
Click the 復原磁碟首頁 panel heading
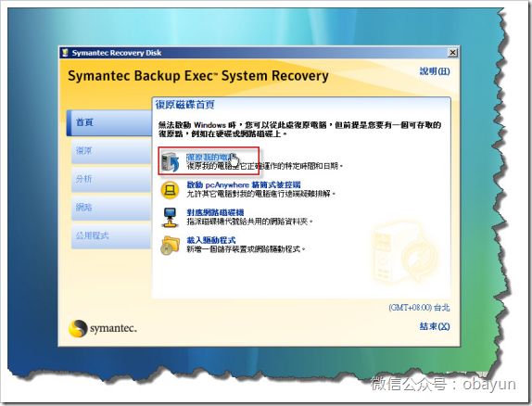click(x=185, y=105)
